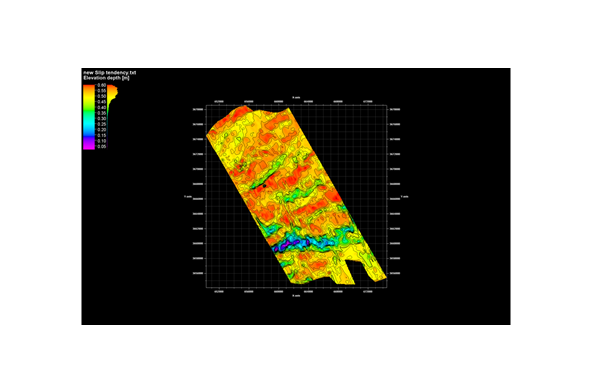Click the top X axis title
The image size is (593, 392).
296,98
